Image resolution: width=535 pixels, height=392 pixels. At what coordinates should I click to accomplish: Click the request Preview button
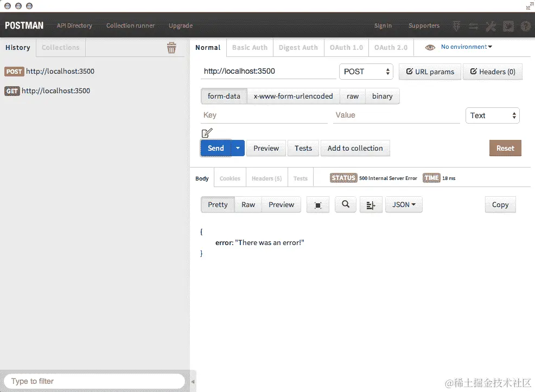[x=266, y=148]
